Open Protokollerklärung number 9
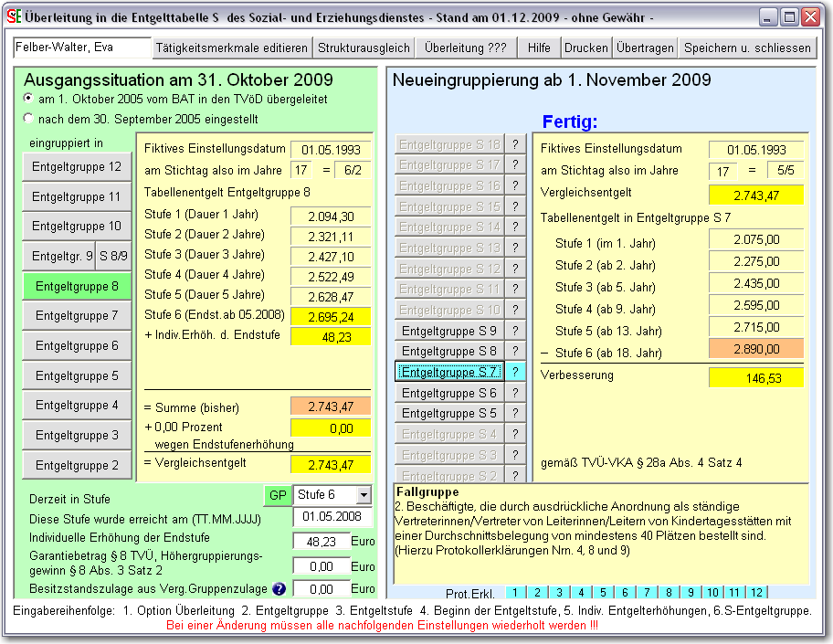The image size is (833, 644). click(x=691, y=593)
